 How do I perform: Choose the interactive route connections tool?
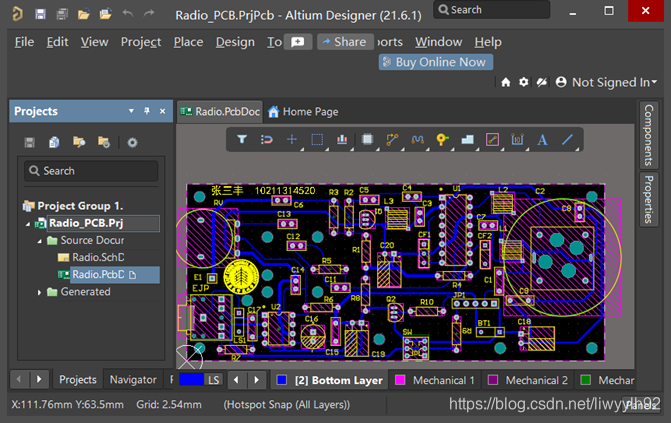(392, 140)
